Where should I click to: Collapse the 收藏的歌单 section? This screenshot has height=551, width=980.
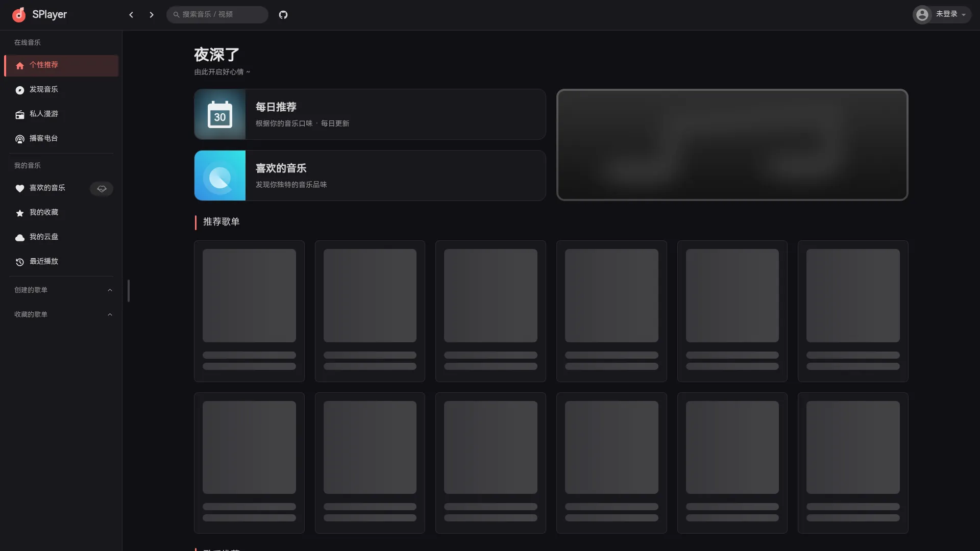[110, 315]
